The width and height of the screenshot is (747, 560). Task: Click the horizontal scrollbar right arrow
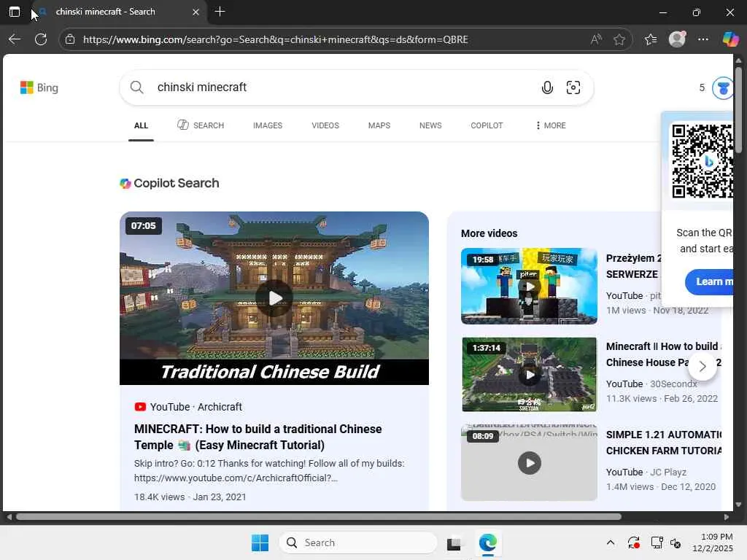726,517
